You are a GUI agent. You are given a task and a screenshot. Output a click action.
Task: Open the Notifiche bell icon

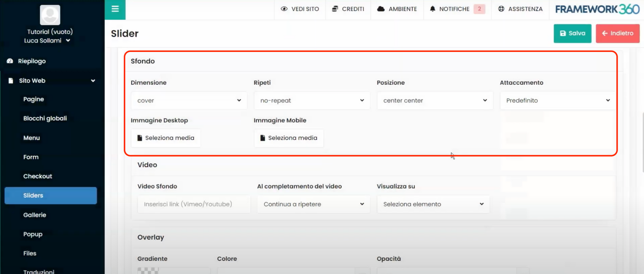click(433, 9)
